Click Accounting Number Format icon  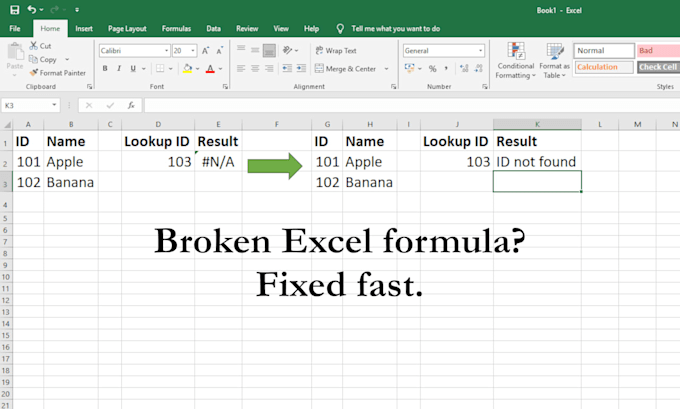409,69
